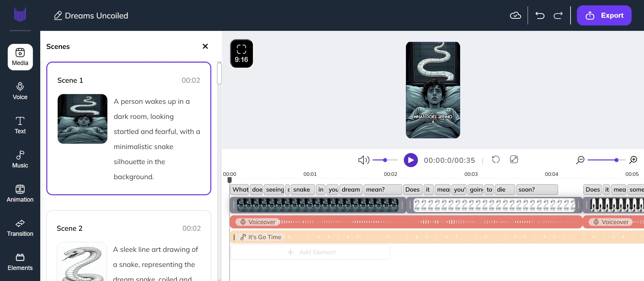Click the app logo icon
Viewport: 644px width, 281px height.
point(20,15)
